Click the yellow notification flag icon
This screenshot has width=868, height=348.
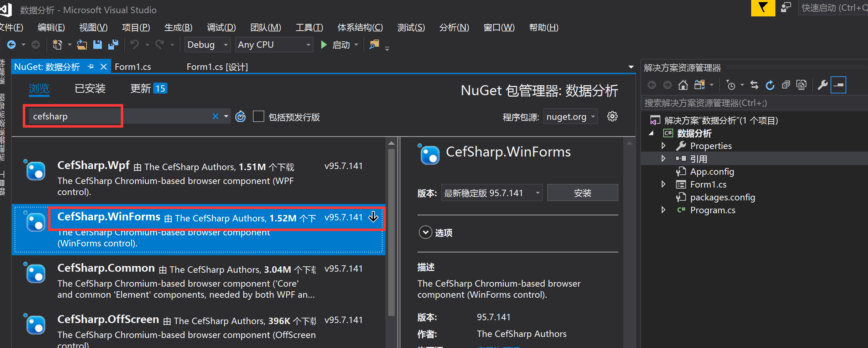tap(763, 7)
